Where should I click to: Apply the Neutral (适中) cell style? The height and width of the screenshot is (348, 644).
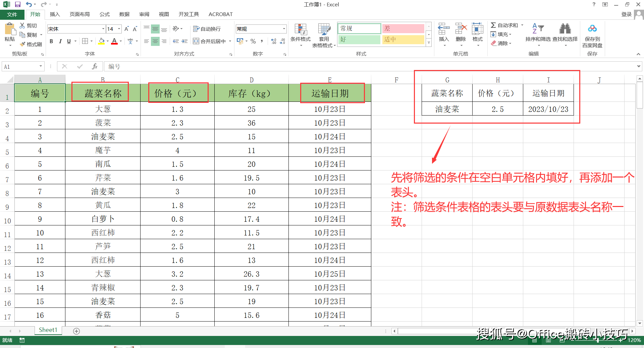[x=403, y=40]
